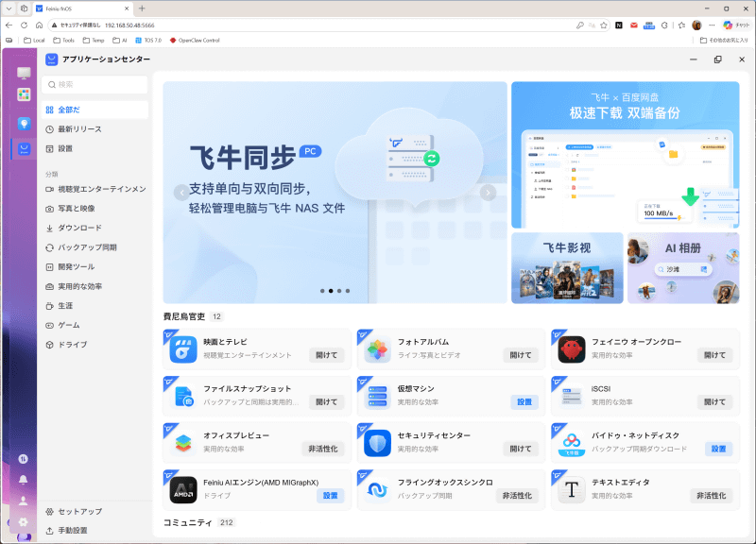Open the TOS 7.0 bookmark
Screen dimensions: 756x544
148,41
